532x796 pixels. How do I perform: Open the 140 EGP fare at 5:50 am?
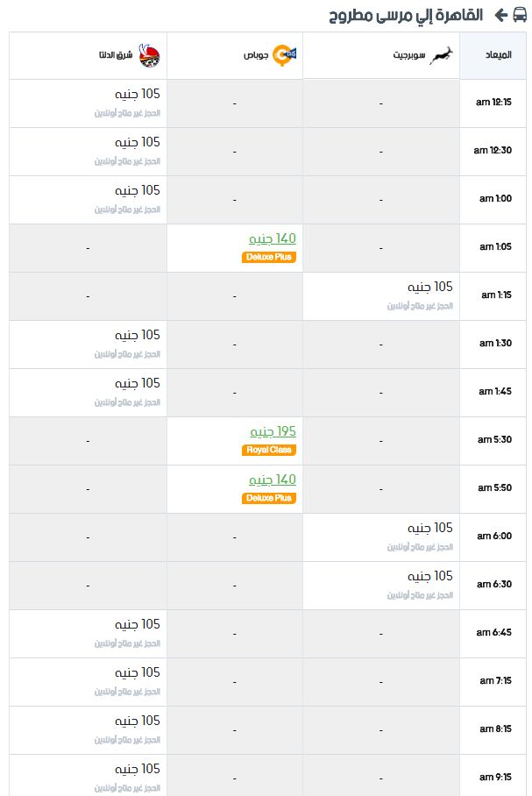coord(272,480)
